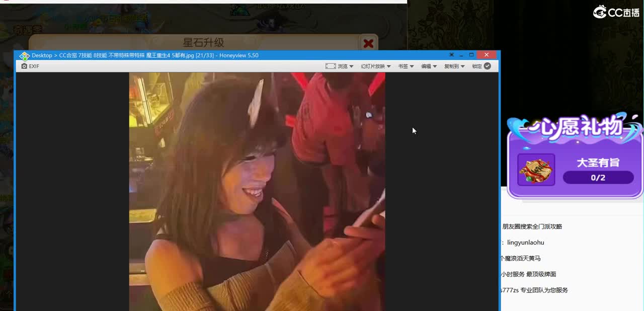Click the photo displayed in Honeyview

(257, 191)
